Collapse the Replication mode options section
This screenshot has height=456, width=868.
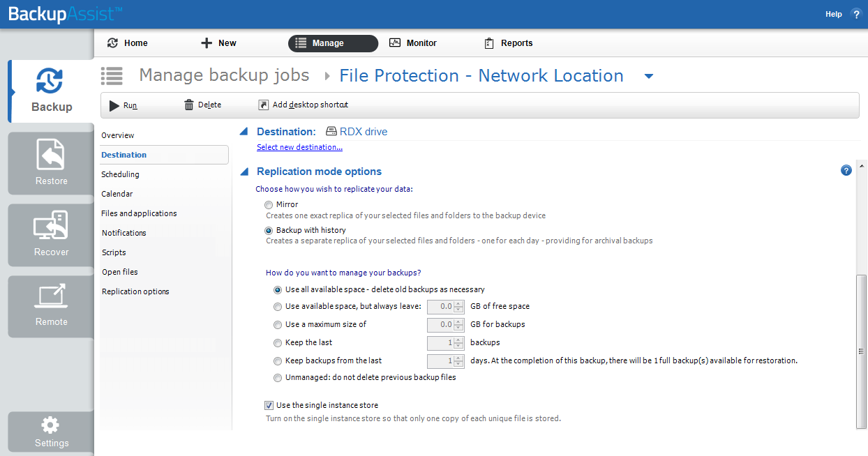click(x=244, y=171)
